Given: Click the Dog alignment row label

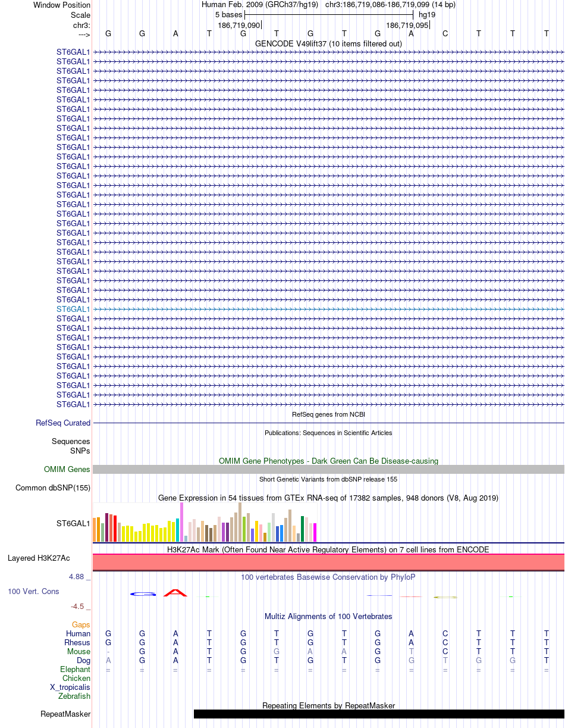Looking at the screenshot, I should pyautogui.click(x=83, y=661).
